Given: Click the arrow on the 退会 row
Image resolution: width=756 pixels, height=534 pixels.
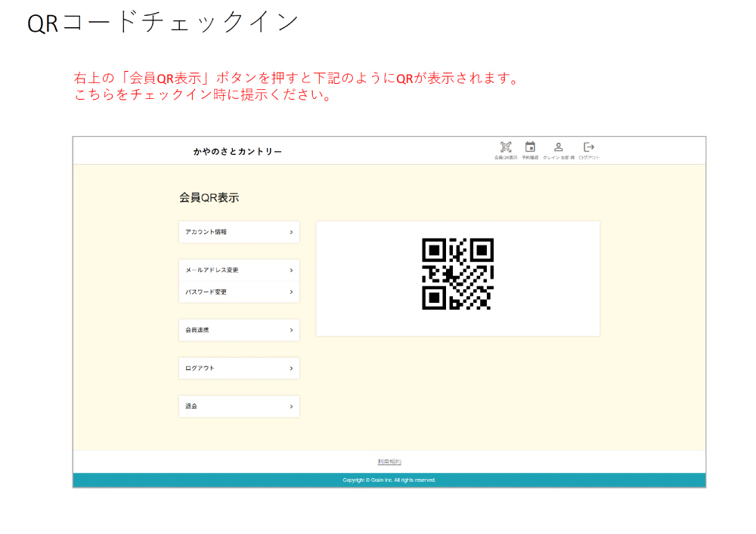Looking at the screenshot, I should pyautogui.click(x=291, y=406).
